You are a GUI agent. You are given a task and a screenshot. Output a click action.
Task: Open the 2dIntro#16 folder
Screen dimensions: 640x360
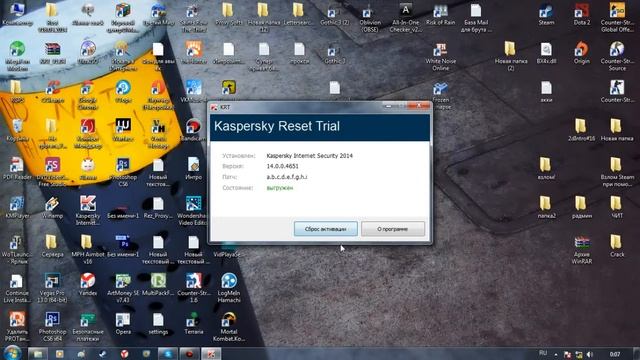pos(582,130)
